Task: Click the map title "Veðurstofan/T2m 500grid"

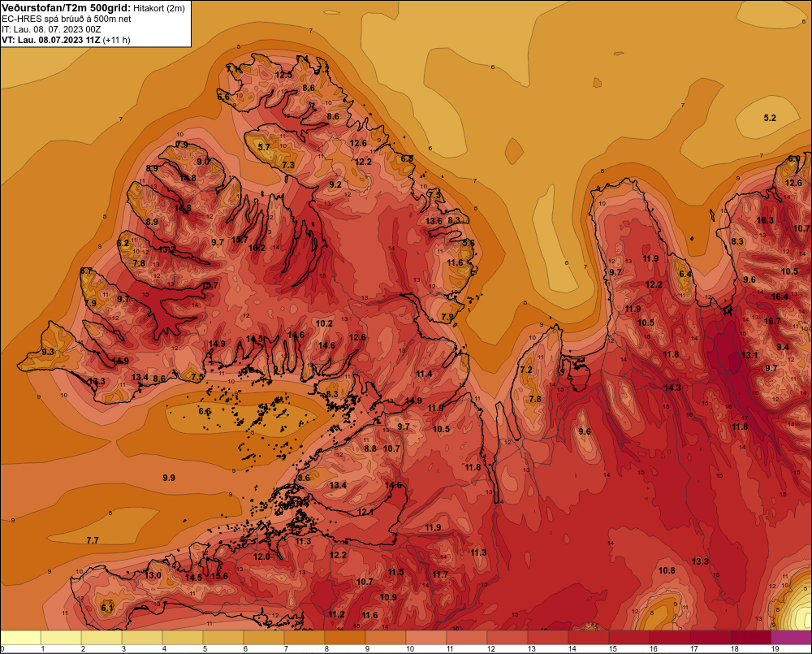Action: [x=66, y=8]
